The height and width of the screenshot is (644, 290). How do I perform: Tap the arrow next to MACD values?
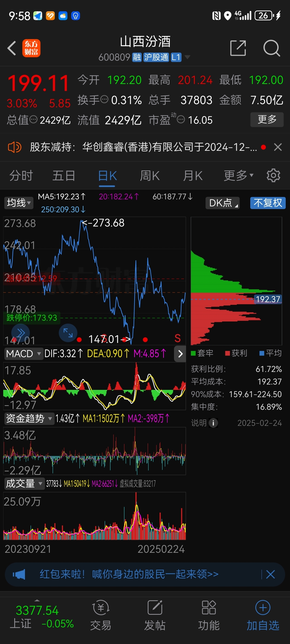click(x=180, y=354)
